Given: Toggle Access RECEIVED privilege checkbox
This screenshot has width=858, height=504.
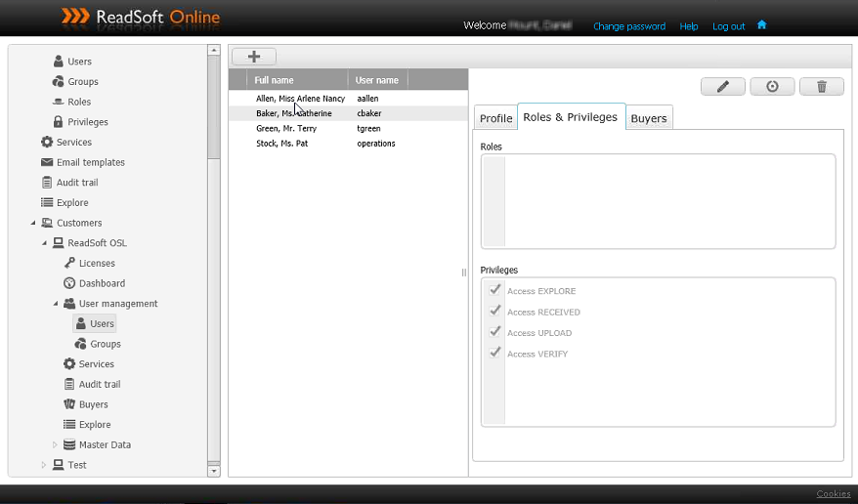Looking at the screenshot, I should click(x=495, y=312).
